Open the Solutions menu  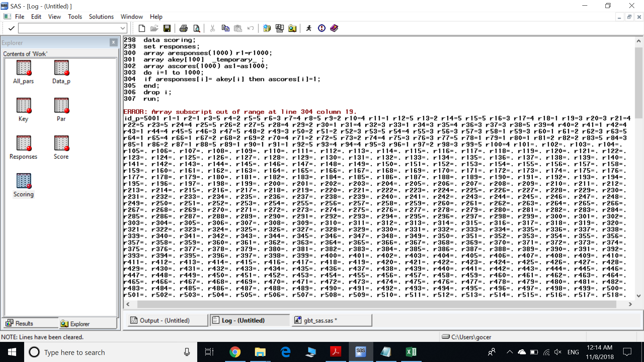[x=101, y=17]
